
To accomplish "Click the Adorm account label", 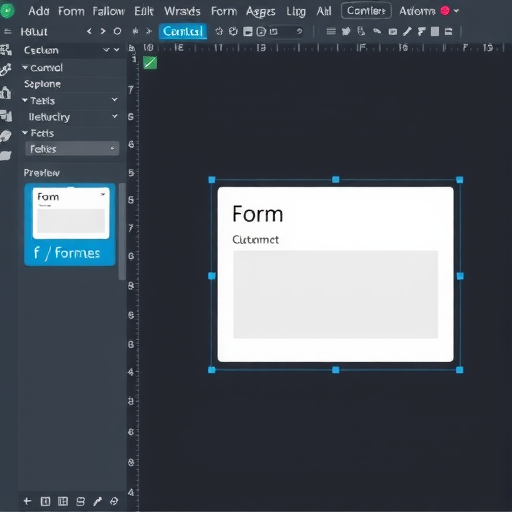I will click(417, 11).
